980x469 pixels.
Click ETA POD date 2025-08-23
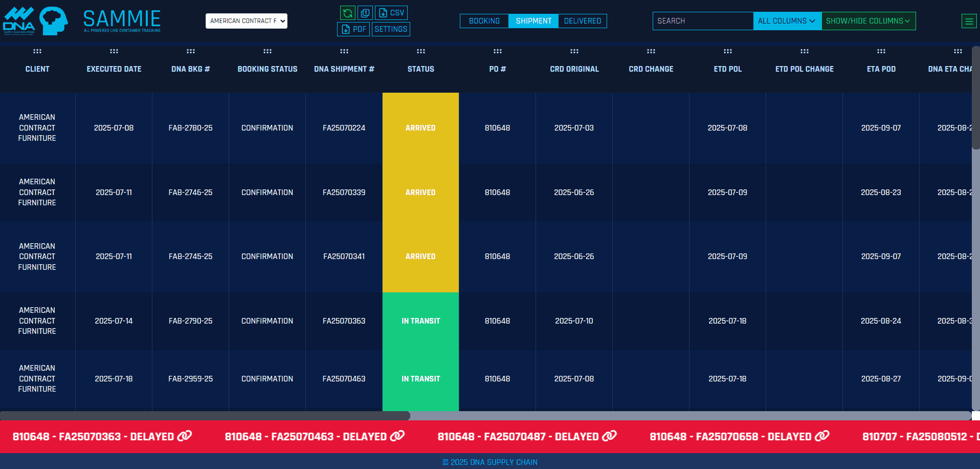point(881,193)
